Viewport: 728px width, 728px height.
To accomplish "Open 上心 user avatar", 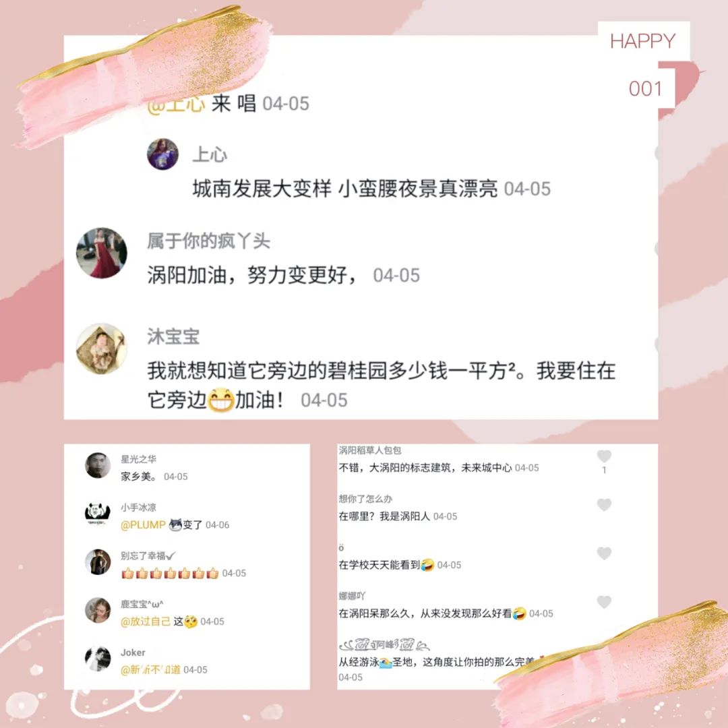I will (x=163, y=154).
